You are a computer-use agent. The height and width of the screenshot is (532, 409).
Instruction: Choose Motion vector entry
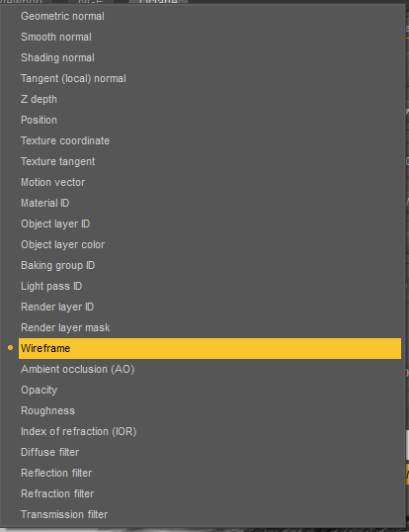(209, 182)
